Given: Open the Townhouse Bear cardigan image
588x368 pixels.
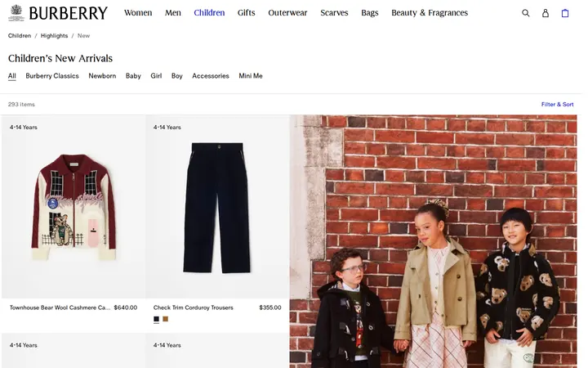Looking at the screenshot, I should pyautogui.click(x=73, y=207).
